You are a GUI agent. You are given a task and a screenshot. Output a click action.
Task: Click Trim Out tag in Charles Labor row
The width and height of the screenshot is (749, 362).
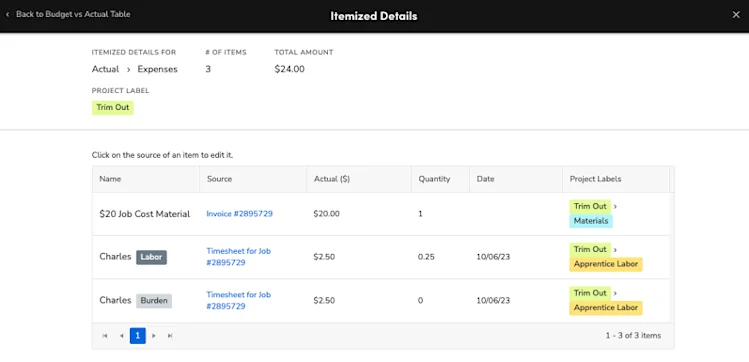(590, 249)
